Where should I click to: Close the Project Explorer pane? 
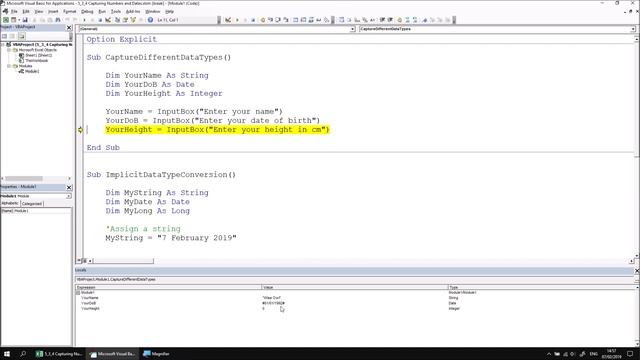pos(69,27)
